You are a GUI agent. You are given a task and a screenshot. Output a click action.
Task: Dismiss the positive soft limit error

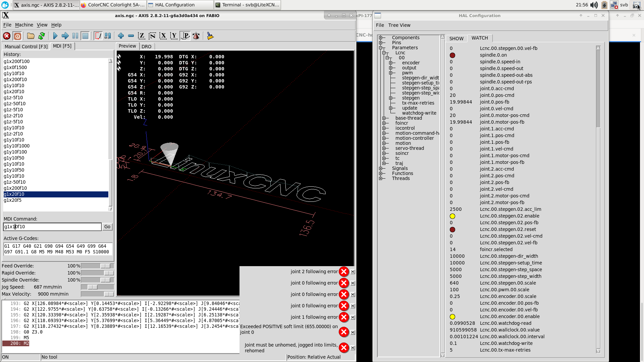[353, 333]
